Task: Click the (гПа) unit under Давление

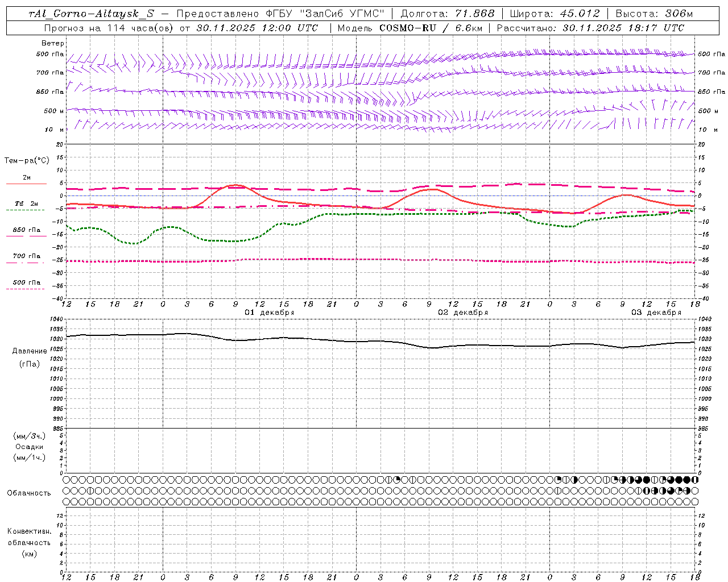Action: pyautogui.click(x=30, y=364)
